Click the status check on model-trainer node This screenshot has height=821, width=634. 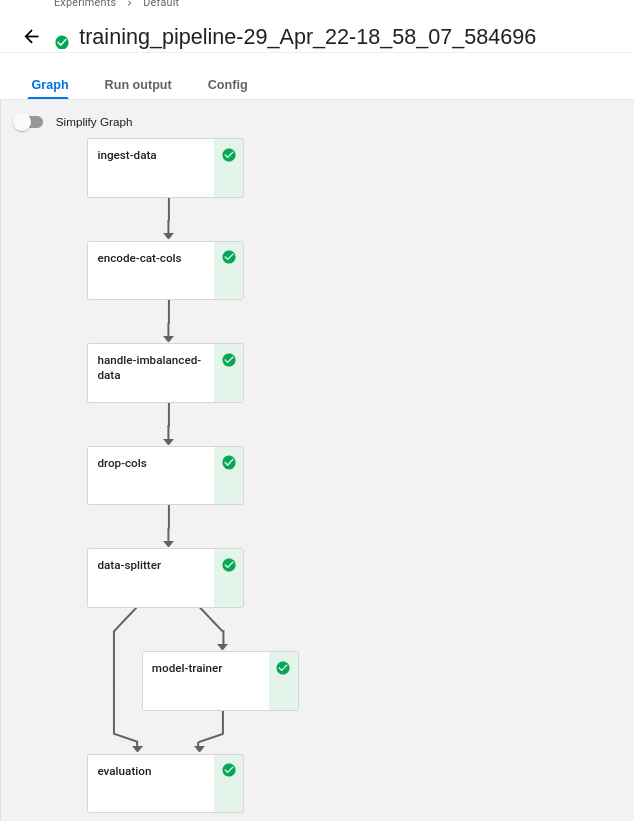click(x=283, y=668)
